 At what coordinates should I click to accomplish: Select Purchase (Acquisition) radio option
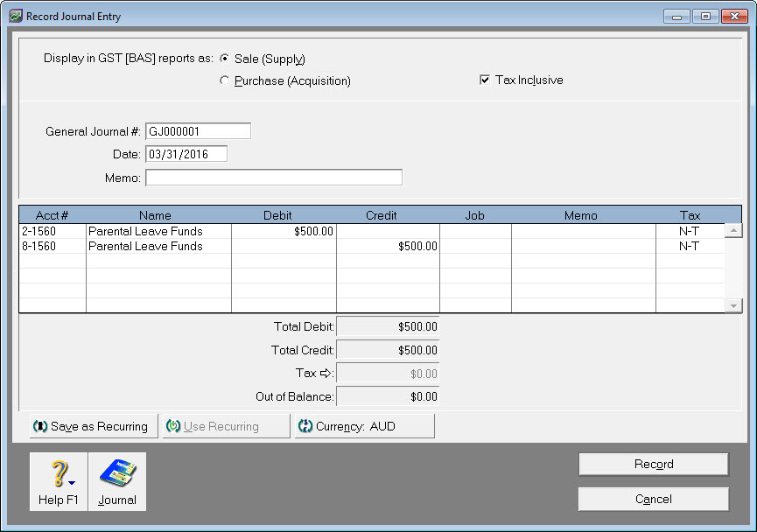225,80
